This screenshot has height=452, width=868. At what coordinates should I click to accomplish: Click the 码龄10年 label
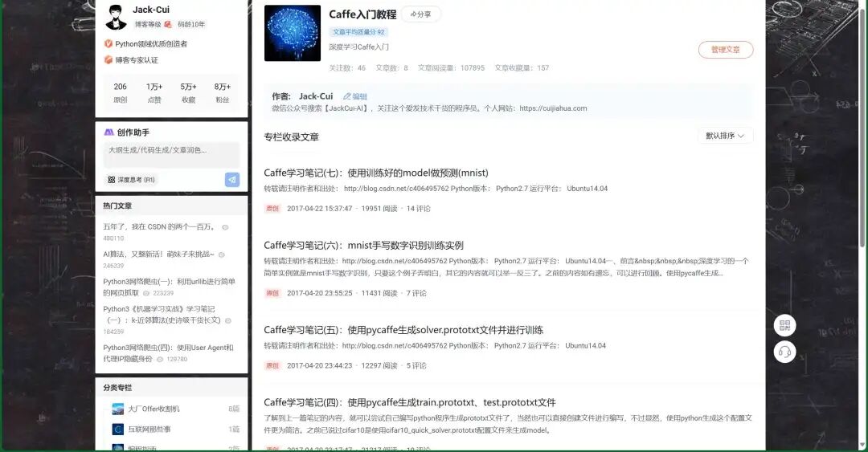point(191,24)
